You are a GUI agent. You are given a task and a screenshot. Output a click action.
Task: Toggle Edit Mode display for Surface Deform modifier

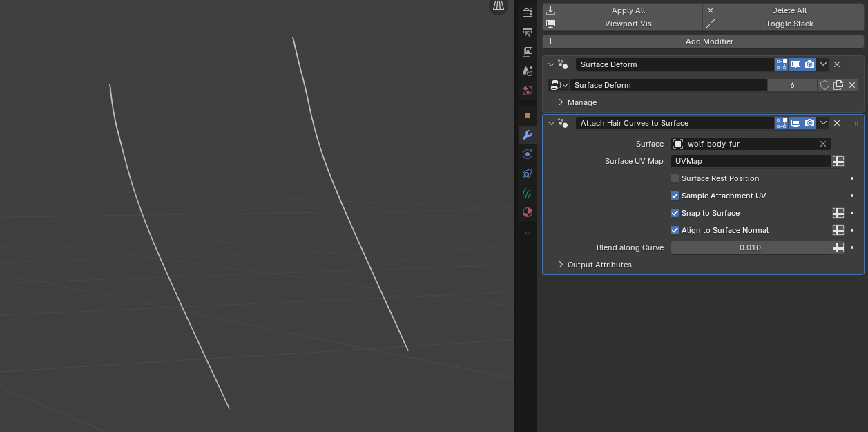(x=781, y=64)
